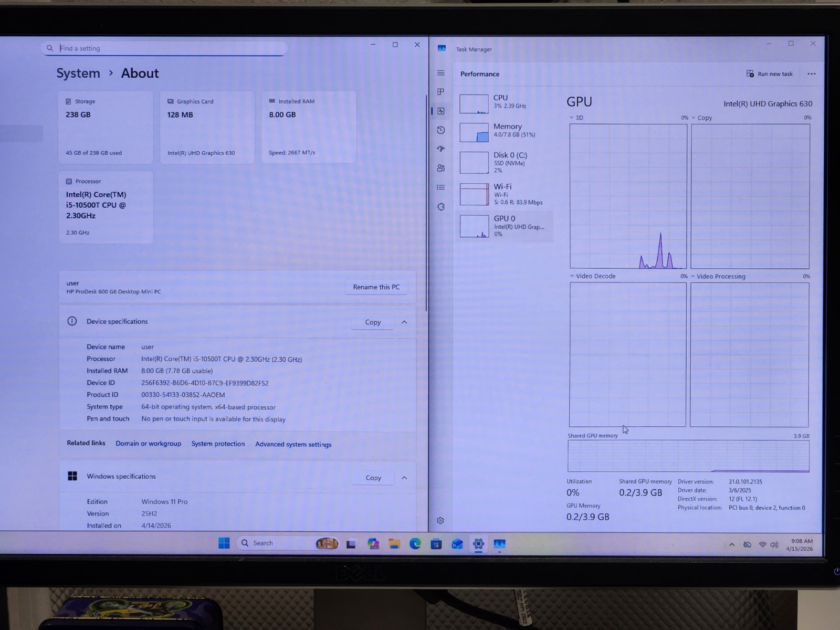Click the search highlight icon in taskbar search

327,543
